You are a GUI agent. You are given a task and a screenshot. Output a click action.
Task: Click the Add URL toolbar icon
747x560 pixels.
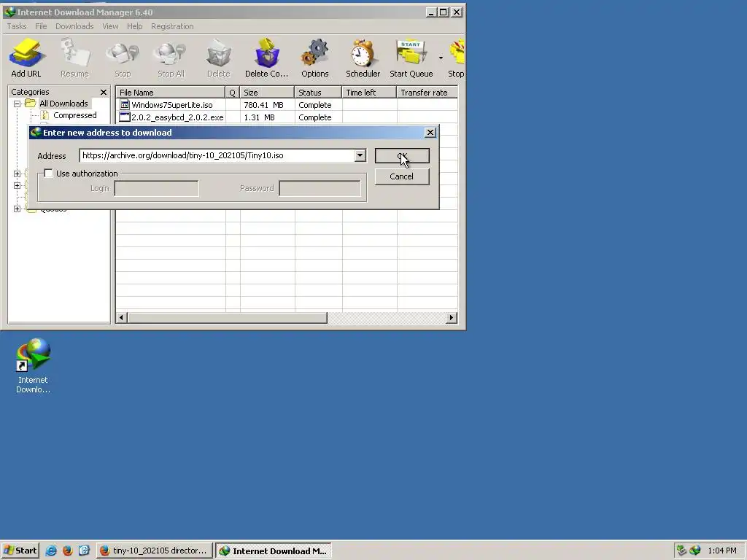(x=26, y=52)
